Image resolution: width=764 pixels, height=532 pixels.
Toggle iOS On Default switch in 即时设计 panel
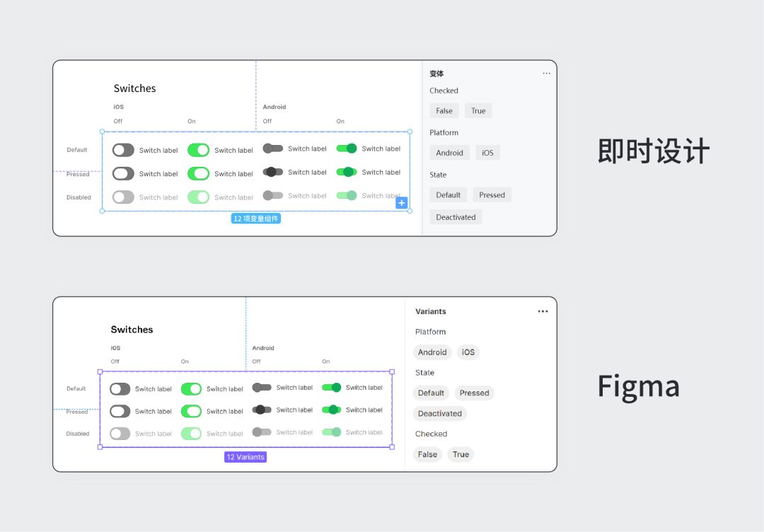(198, 150)
